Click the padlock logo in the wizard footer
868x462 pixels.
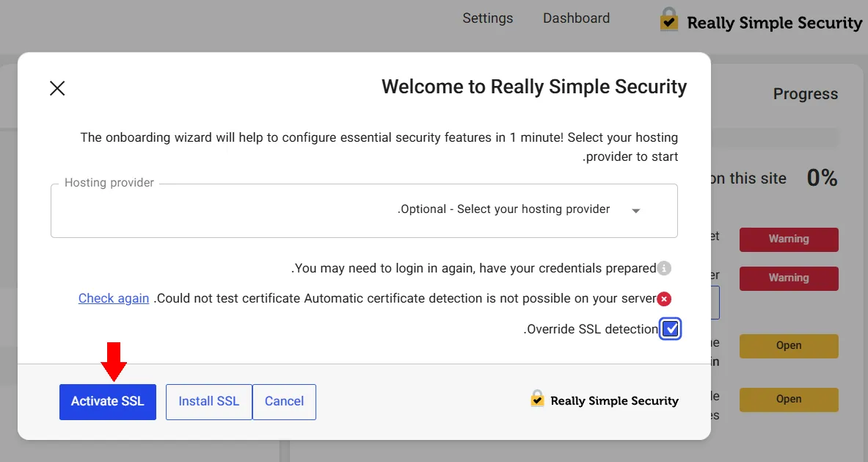tap(537, 399)
